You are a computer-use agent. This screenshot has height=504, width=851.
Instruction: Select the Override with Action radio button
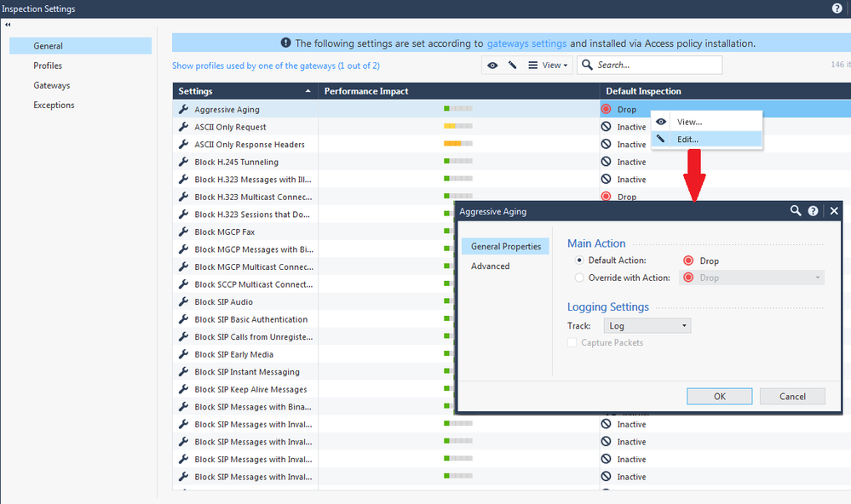click(x=580, y=278)
